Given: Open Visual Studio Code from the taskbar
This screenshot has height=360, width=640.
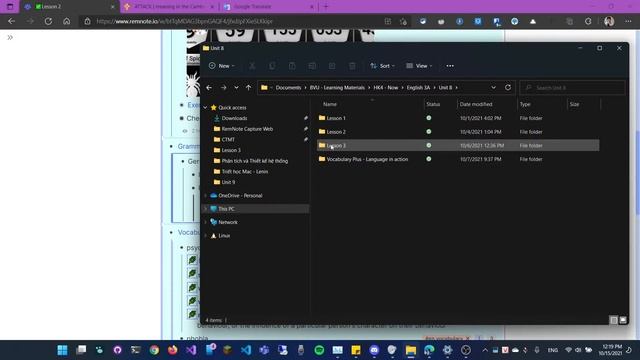Looking at the screenshot, I should pos(246,350).
